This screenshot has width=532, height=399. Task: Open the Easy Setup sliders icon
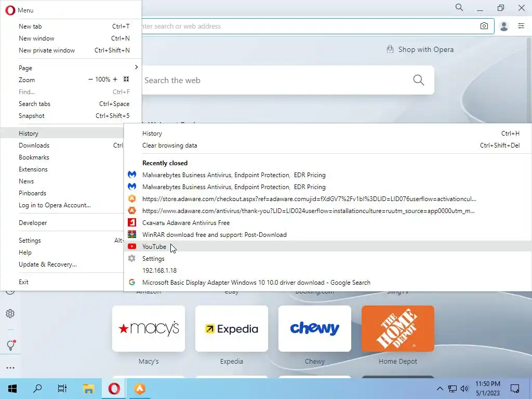521,26
